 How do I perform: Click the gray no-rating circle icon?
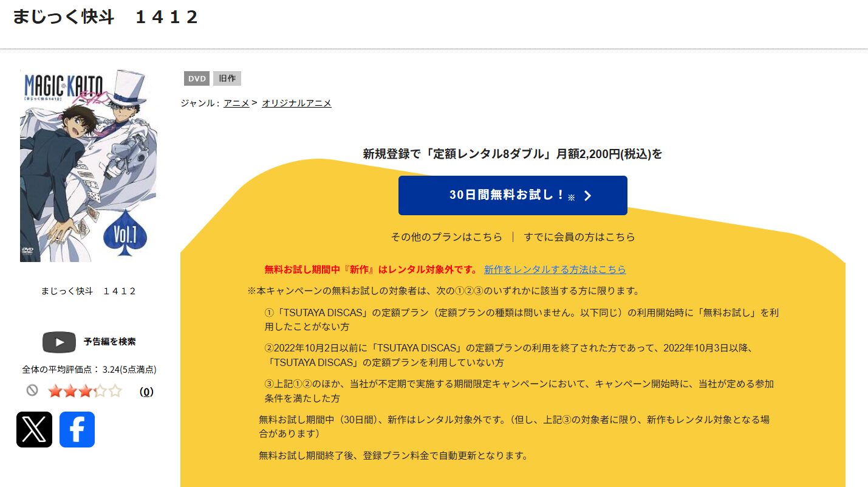click(32, 391)
